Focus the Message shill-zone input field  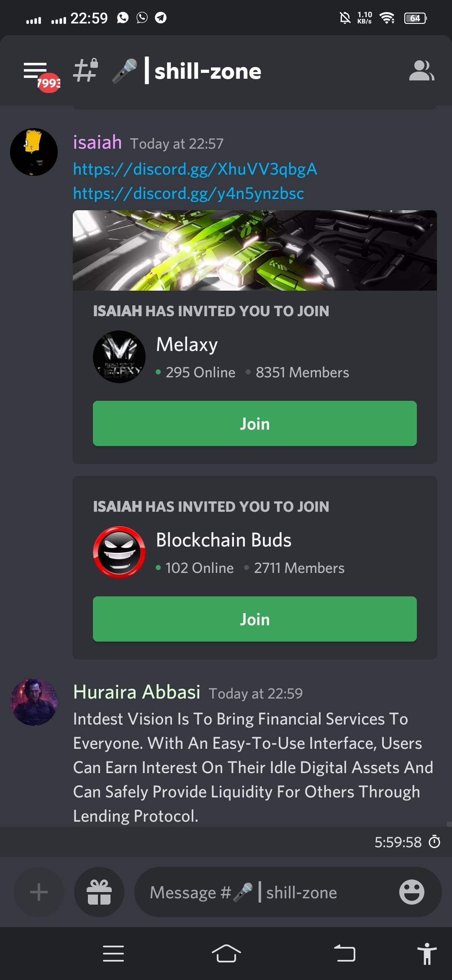pos(268,892)
